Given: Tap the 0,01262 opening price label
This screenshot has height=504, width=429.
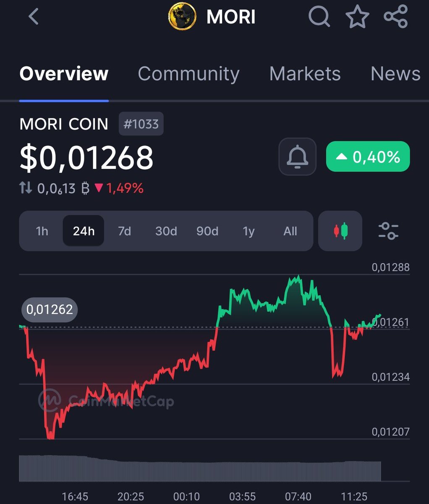Looking at the screenshot, I should tap(50, 310).
